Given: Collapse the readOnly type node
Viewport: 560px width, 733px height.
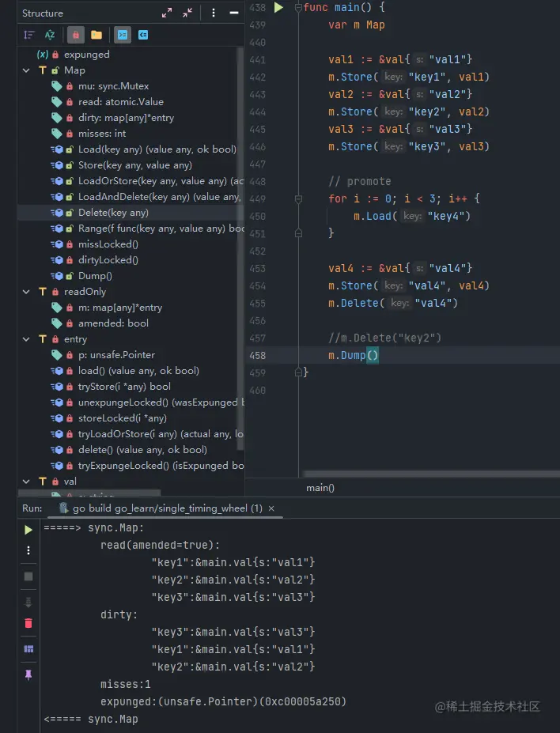Looking at the screenshot, I should coord(26,292).
